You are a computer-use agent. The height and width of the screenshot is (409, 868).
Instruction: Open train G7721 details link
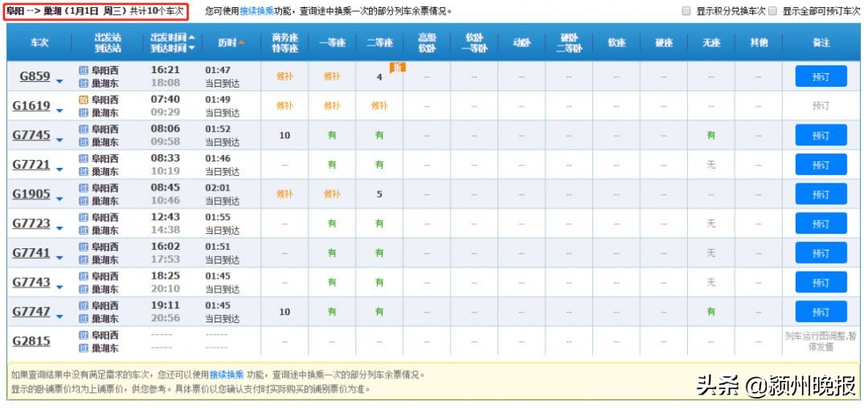pos(31,165)
